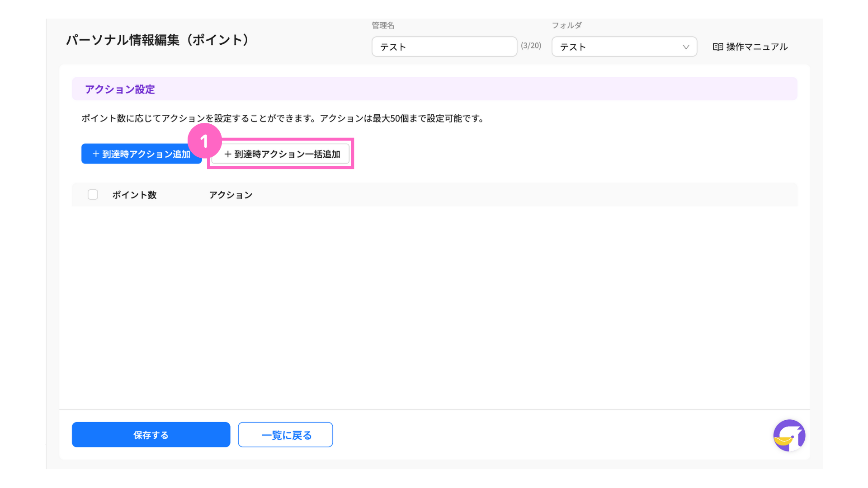Toggle the select-all checkbox in table header

tap(93, 195)
